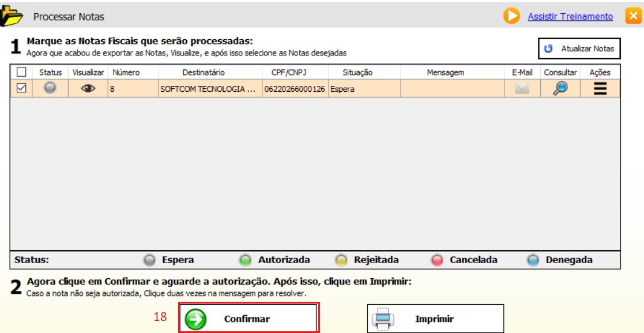
Task: Click the red Cancelada legend circle
Action: tap(437, 260)
